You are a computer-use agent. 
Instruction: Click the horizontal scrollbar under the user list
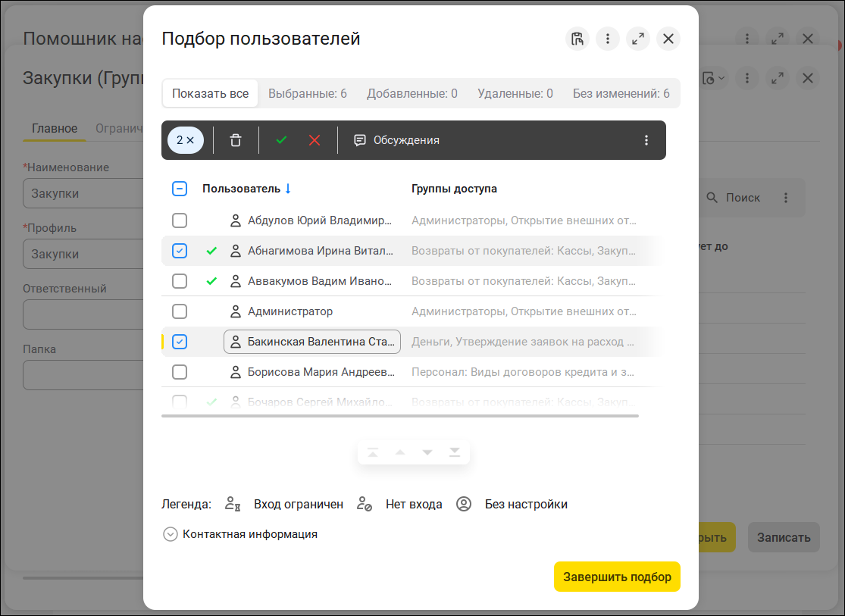tap(400, 416)
